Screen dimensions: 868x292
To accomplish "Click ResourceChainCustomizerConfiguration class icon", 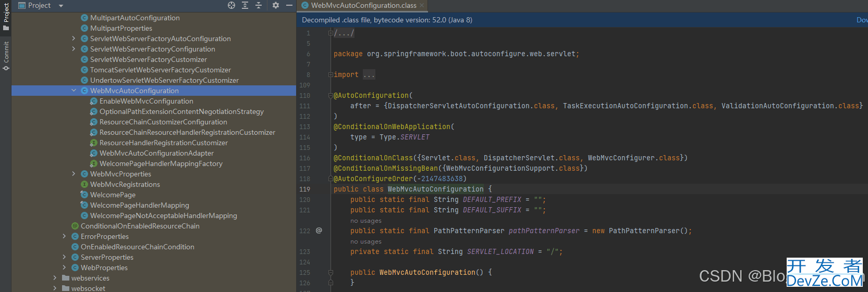I will click(94, 122).
